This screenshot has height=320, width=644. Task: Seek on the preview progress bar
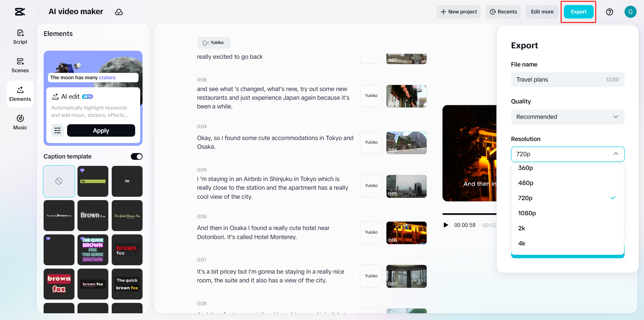point(469,214)
